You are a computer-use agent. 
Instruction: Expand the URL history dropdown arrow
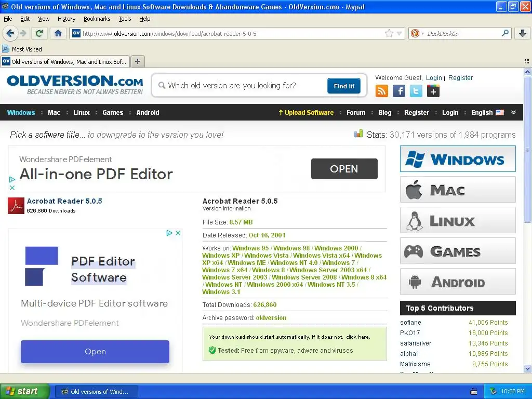click(x=400, y=33)
